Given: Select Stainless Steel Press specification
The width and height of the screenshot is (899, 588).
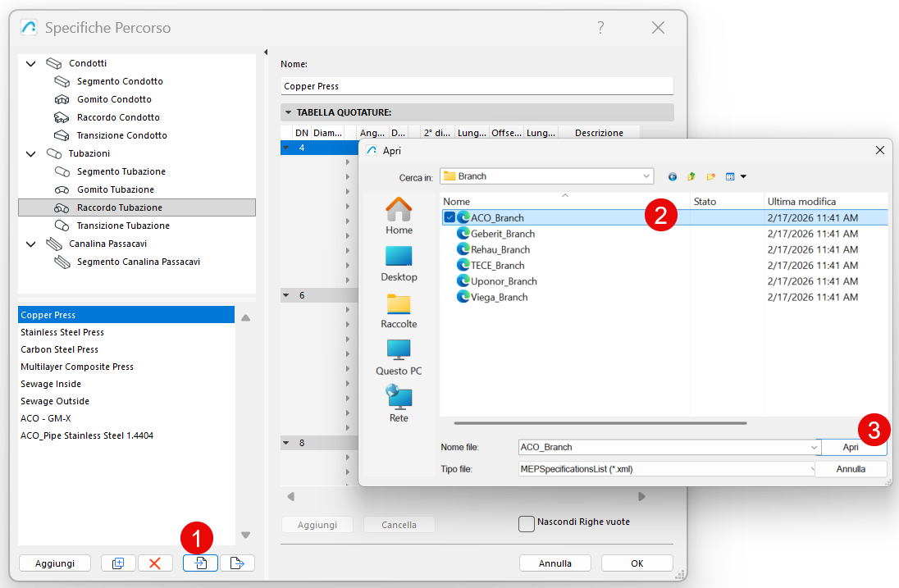Looking at the screenshot, I should 126,332.
